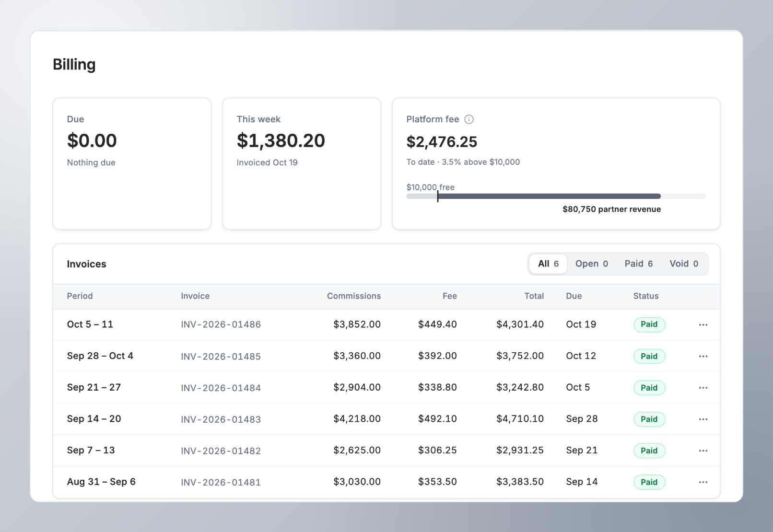Switch to the Paid invoices tab

[x=639, y=264]
